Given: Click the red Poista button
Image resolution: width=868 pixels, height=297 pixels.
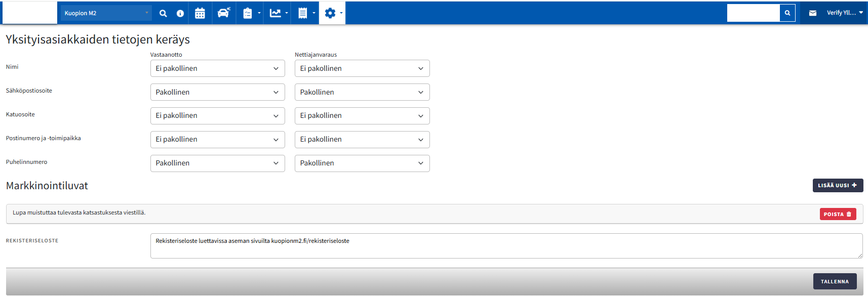Looking at the screenshot, I should [x=838, y=214].
